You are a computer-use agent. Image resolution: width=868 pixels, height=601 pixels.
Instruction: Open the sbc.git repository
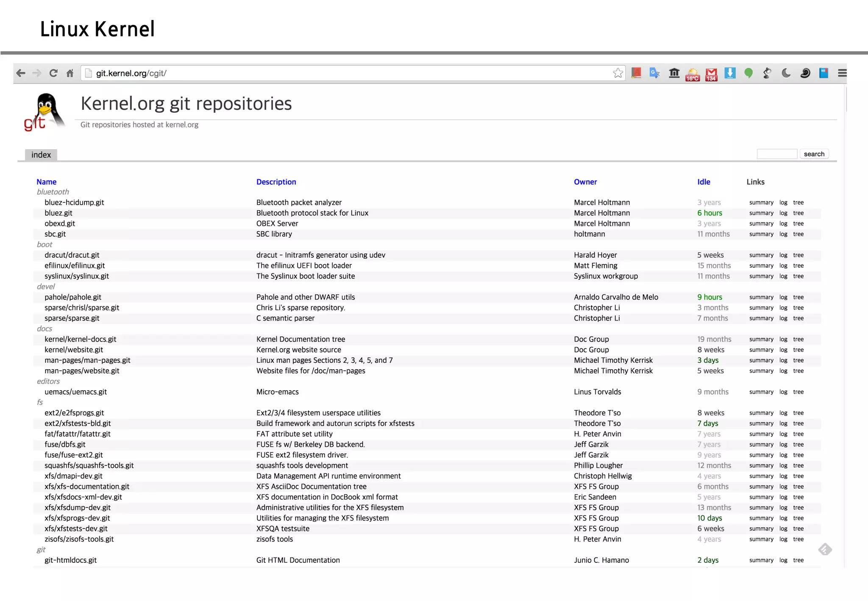point(55,234)
